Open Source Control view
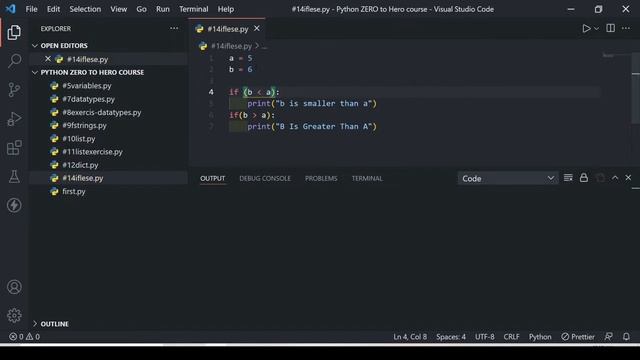This screenshot has height=360, width=640. [14, 90]
